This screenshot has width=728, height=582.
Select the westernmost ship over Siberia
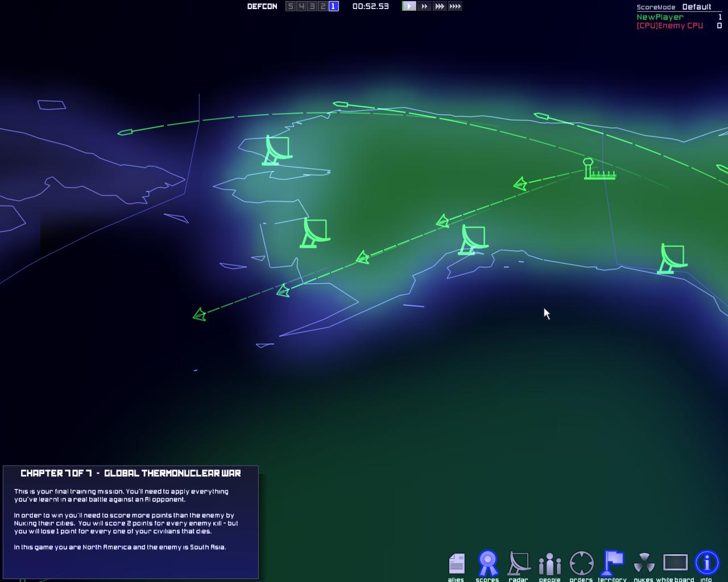125,132
